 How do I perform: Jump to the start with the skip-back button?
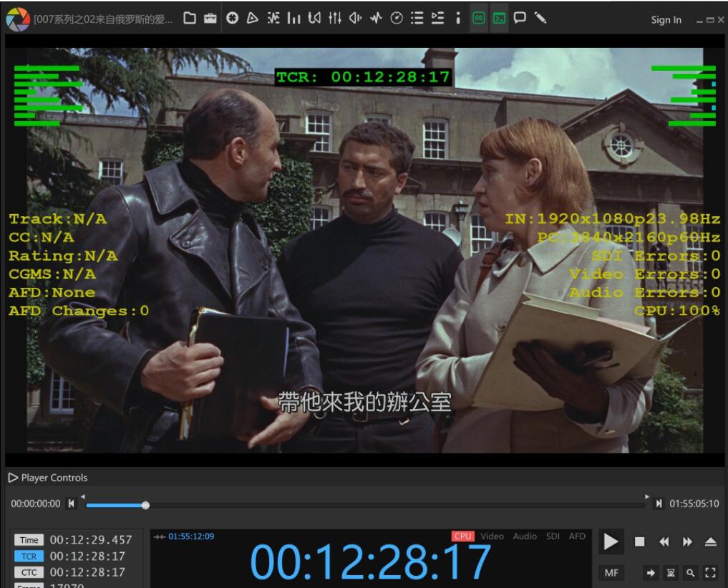tap(71, 503)
